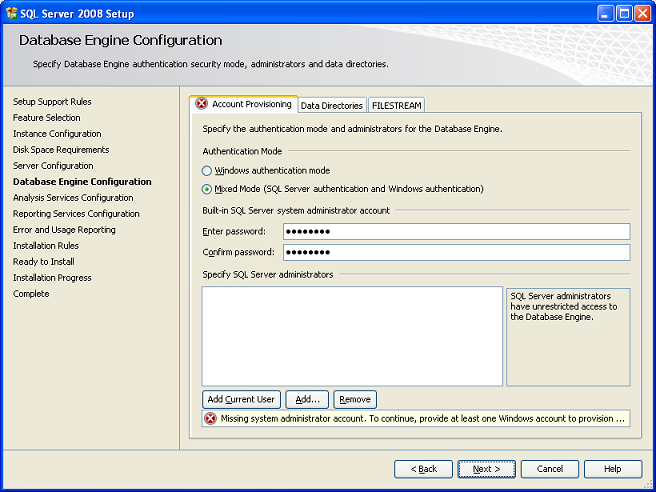Click the SQL Server administrators description text
Viewport: 656px width, 492px height.
coord(564,307)
